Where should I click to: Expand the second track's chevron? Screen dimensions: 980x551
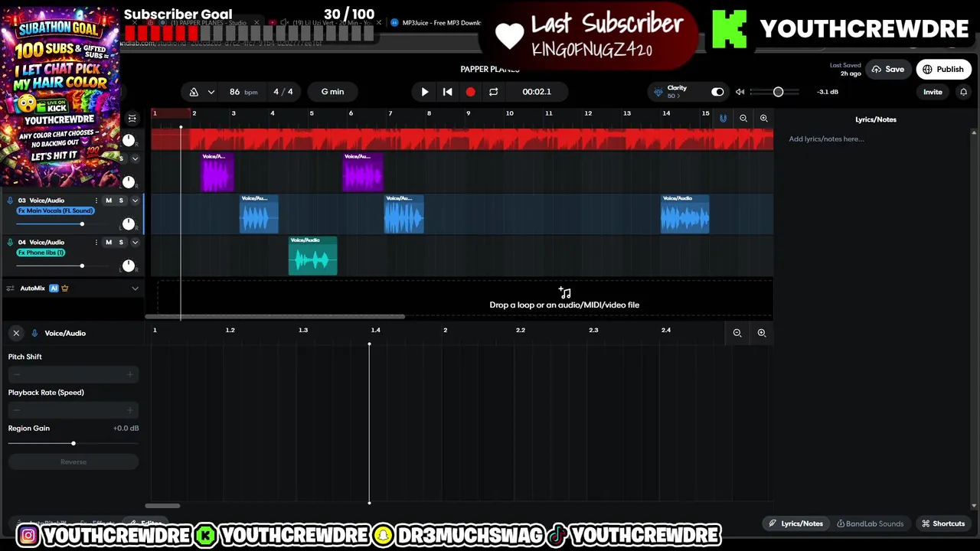(135, 159)
